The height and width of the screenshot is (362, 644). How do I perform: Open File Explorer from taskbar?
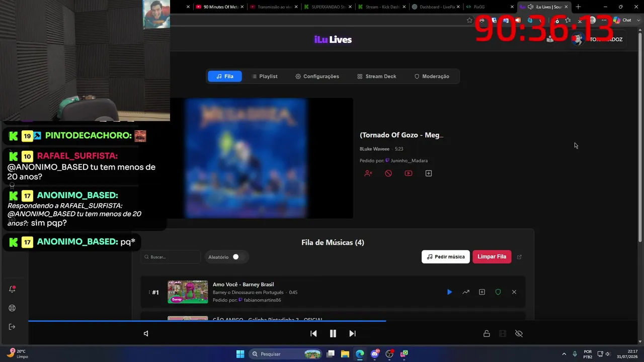click(345, 354)
